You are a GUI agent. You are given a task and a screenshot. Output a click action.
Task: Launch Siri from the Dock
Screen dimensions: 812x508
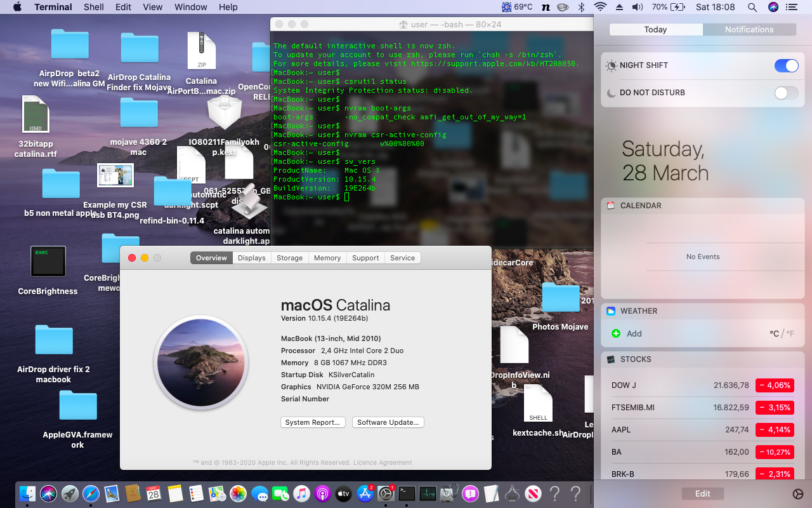(48, 493)
